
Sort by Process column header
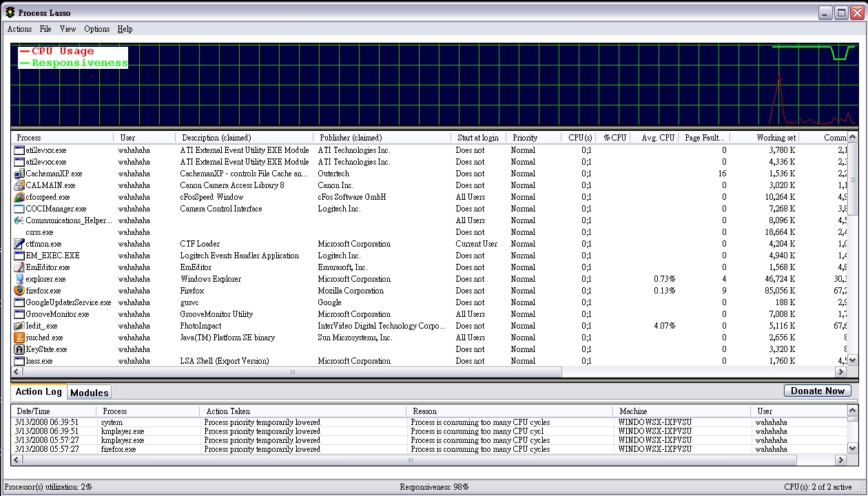pos(63,138)
